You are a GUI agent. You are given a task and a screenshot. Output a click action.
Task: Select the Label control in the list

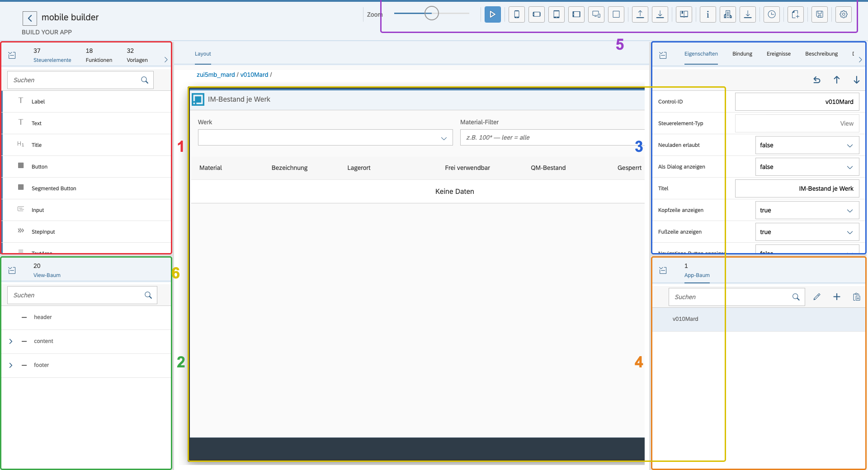(x=86, y=102)
